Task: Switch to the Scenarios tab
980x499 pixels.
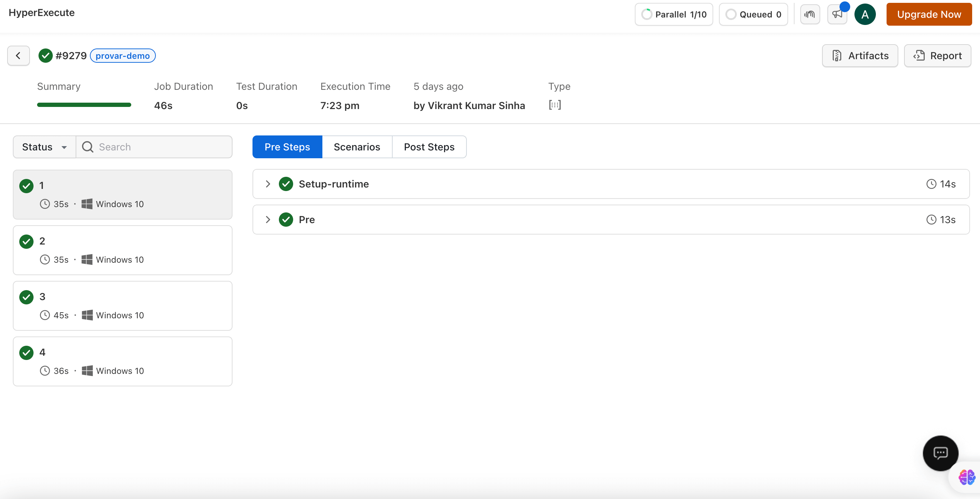Action: click(x=357, y=146)
